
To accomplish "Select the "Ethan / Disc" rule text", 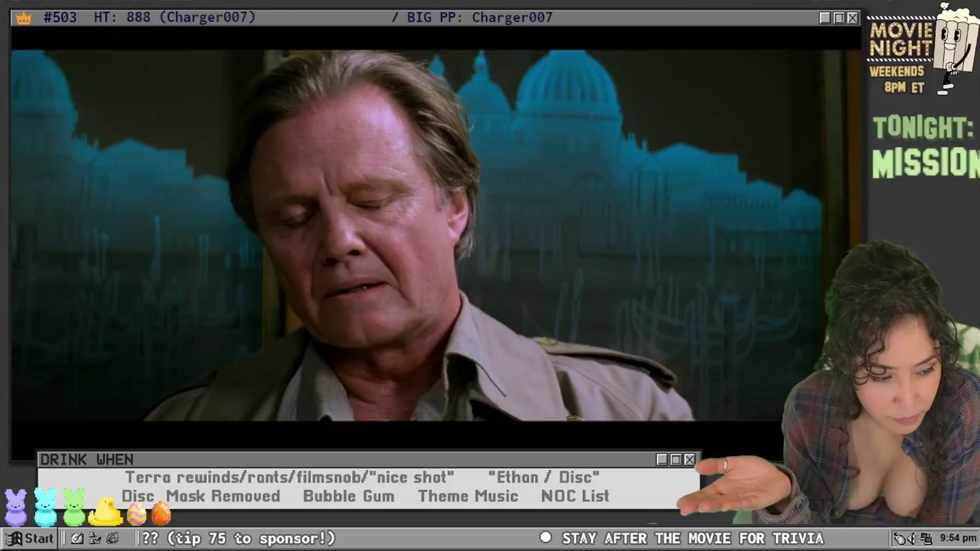I will coord(544,478).
